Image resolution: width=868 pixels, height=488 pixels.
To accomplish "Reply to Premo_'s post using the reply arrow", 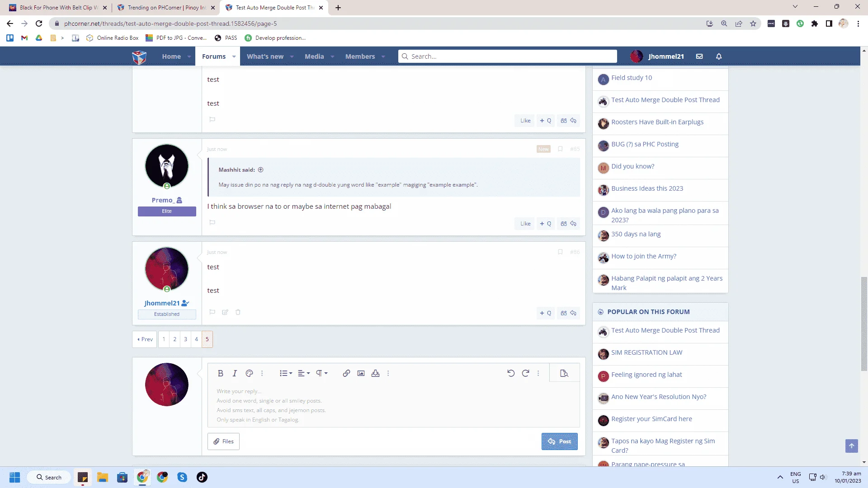I will pos(573,224).
